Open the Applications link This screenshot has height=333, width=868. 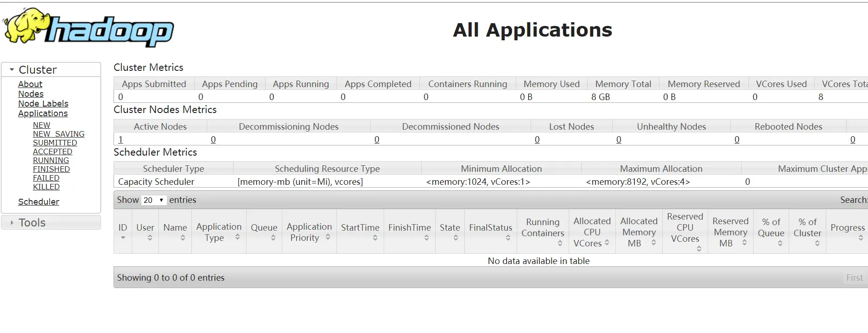(43, 113)
